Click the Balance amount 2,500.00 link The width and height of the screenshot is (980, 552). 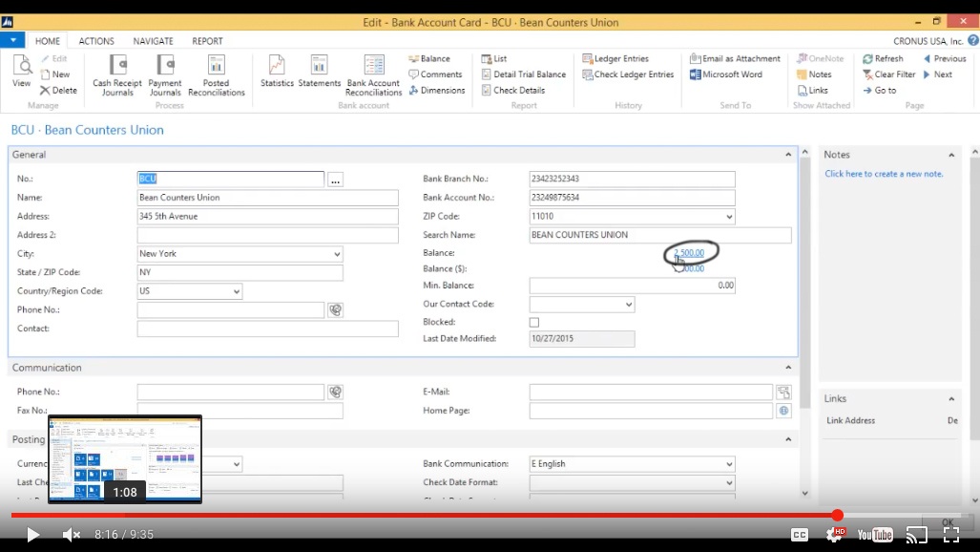coord(689,253)
